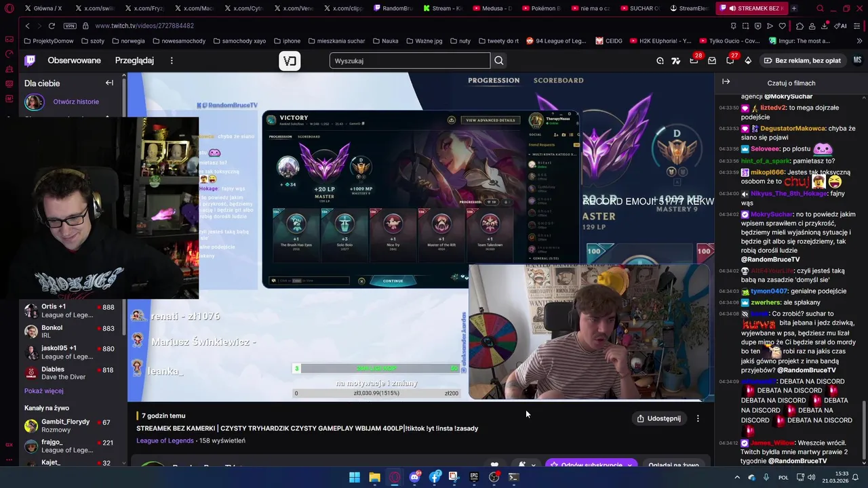Open Twitch top-nav three-dot menu

pyautogui.click(x=172, y=60)
